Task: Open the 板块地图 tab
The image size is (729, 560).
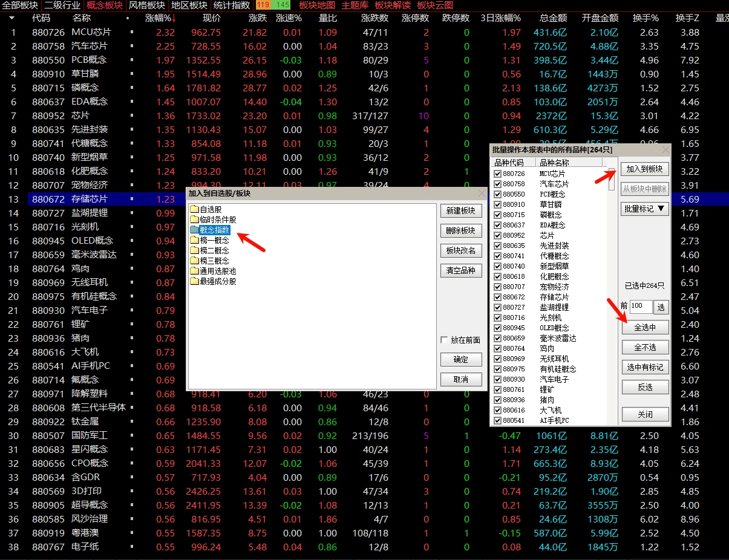Action: [317, 5]
